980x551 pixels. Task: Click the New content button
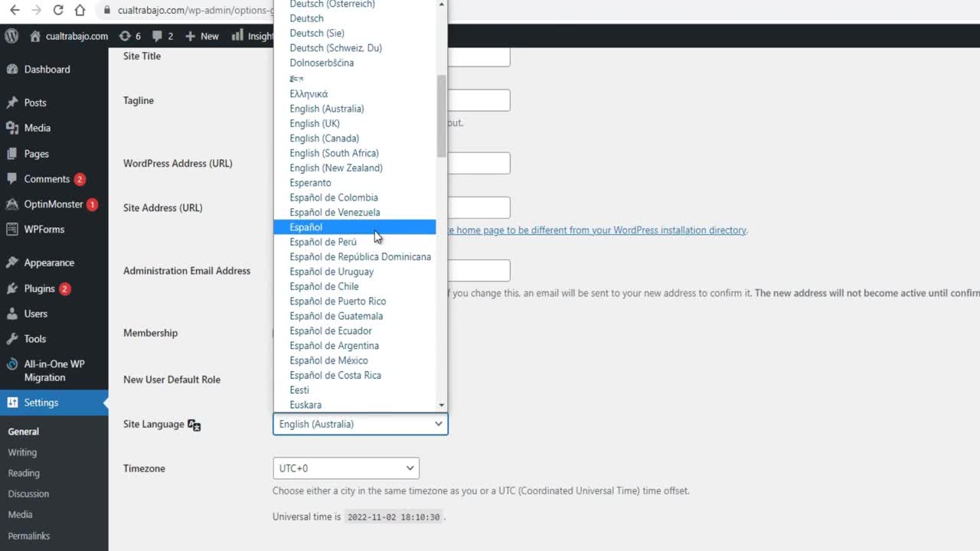pos(202,36)
